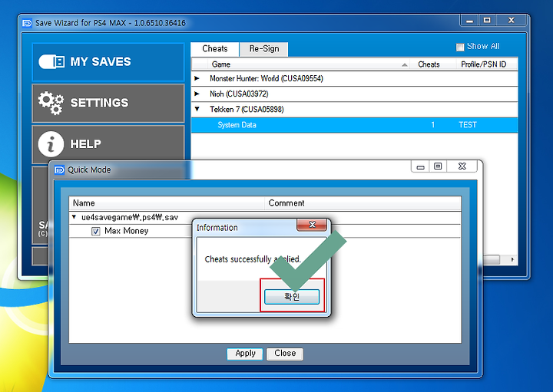Click the Comment column header
553x392 pixels.
point(363,203)
